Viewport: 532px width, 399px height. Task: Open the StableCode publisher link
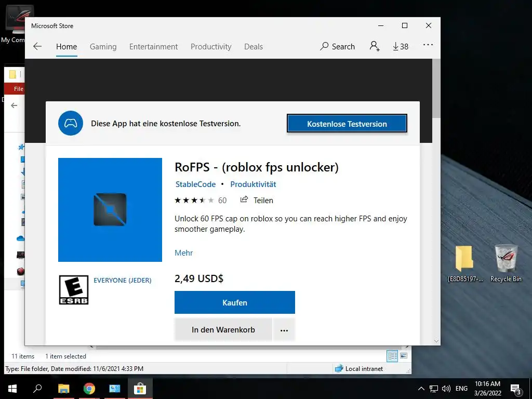pyautogui.click(x=195, y=184)
